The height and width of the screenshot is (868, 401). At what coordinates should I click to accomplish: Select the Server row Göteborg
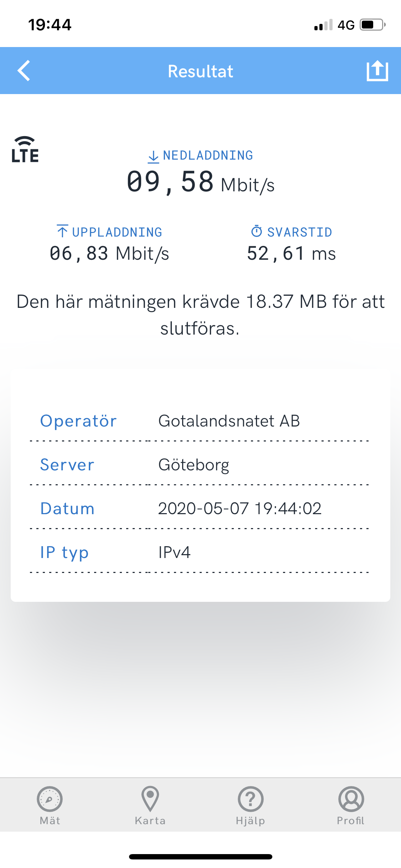[200, 465]
